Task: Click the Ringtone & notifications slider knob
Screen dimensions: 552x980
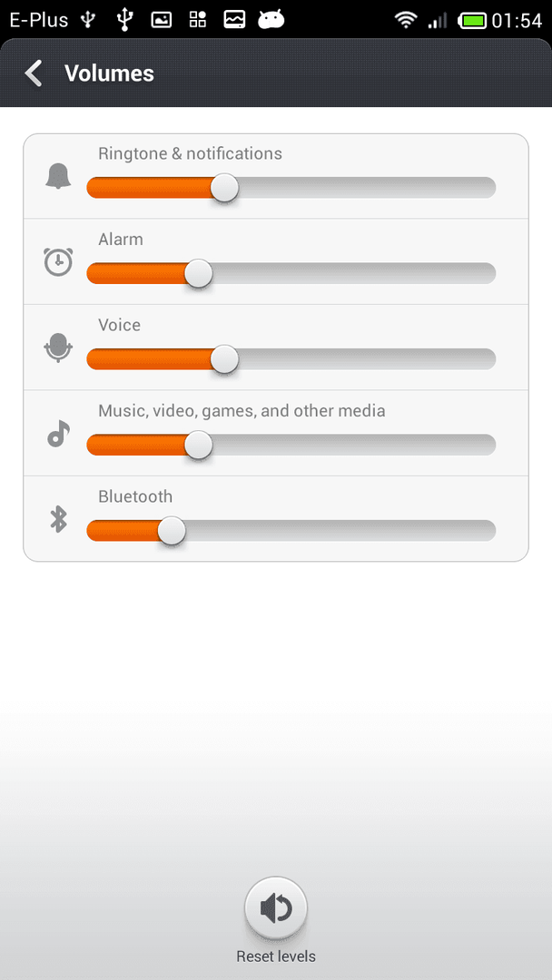Action: click(x=224, y=188)
